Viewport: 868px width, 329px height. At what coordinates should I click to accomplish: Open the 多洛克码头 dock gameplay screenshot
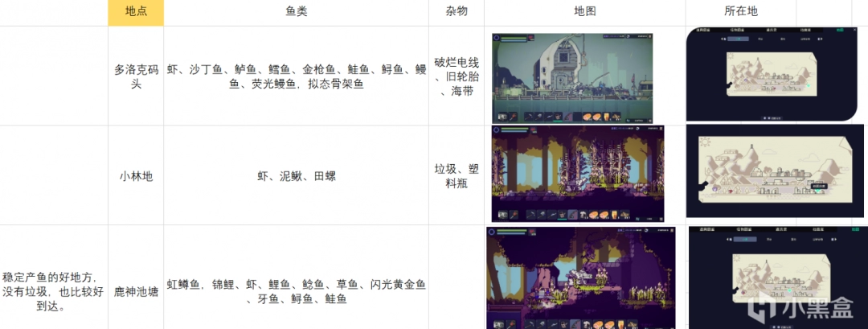572,78
